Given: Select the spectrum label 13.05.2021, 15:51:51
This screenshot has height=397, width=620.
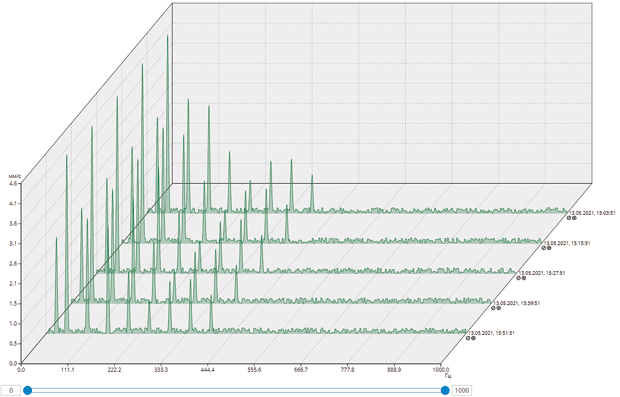Looking at the screenshot, I should [491, 333].
